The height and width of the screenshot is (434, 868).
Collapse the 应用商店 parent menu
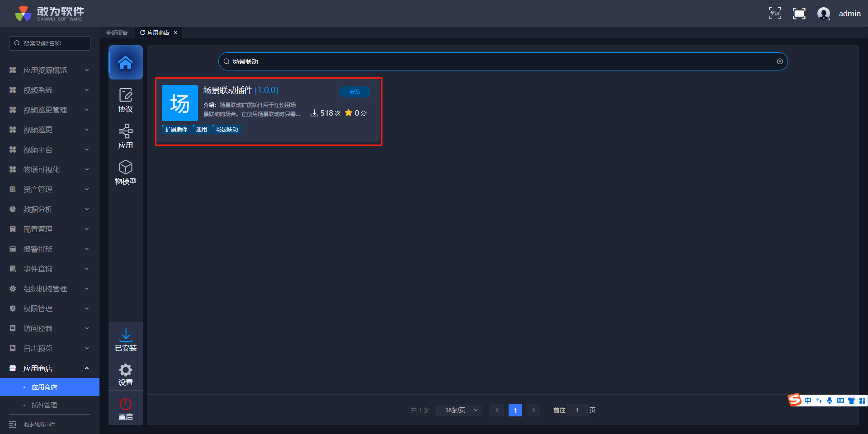[50, 368]
